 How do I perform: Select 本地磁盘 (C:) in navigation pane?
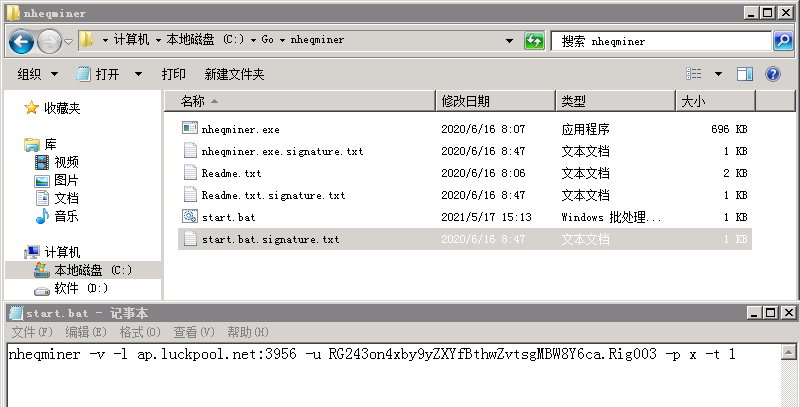pyautogui.click(x=92, y=270)
